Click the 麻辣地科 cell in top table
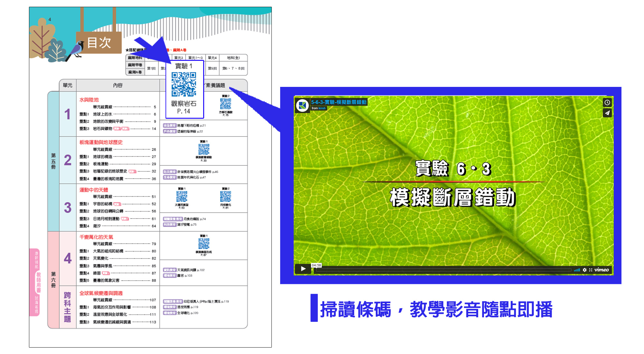 click(135, 58)
